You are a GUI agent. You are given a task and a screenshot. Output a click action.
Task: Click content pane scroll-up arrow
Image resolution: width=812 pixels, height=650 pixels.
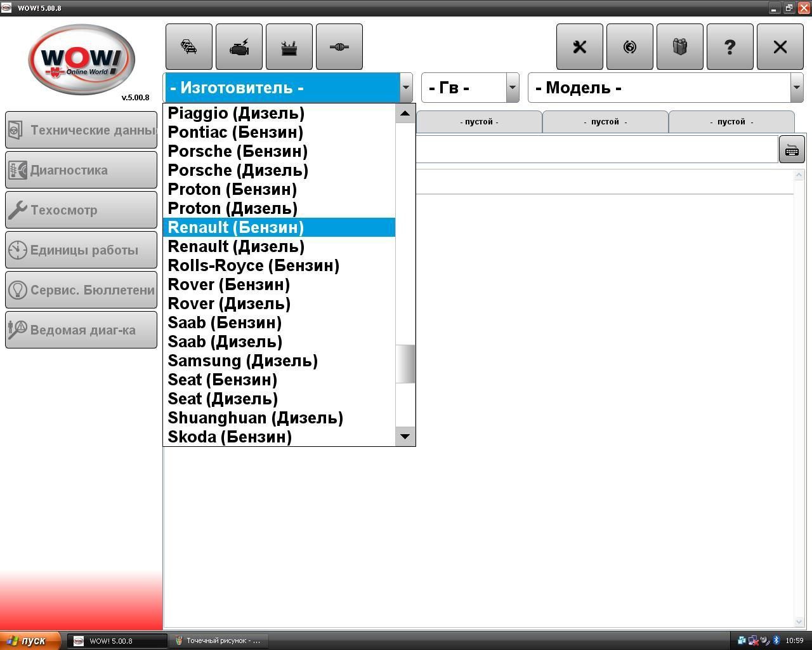799,175
